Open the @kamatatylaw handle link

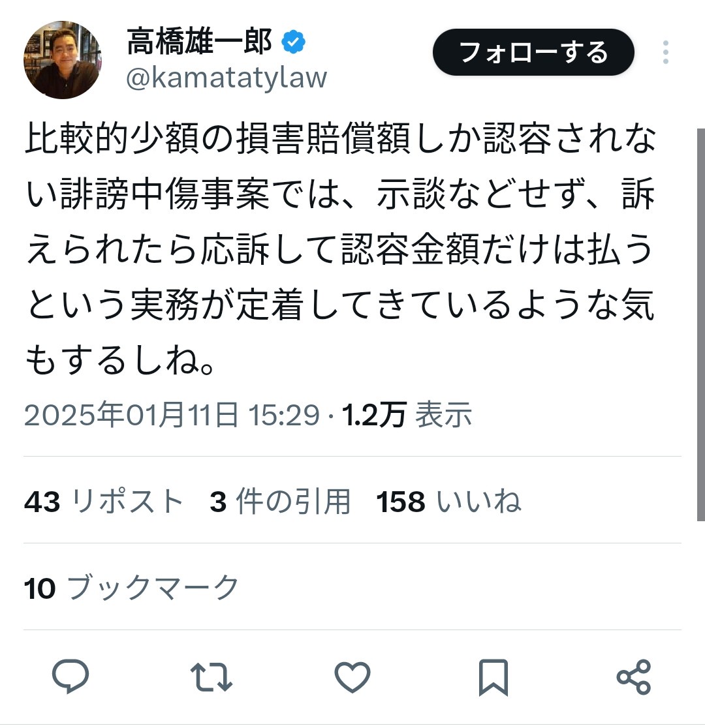click(x=227, y=78)
